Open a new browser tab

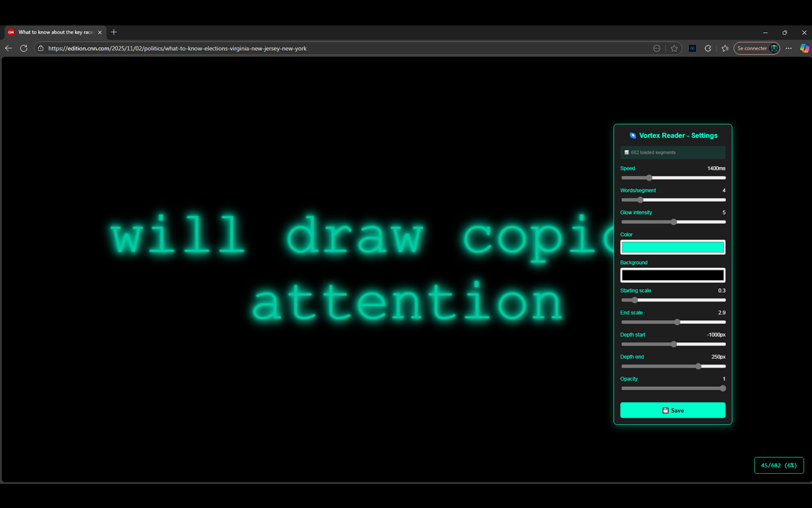[114, 32]
